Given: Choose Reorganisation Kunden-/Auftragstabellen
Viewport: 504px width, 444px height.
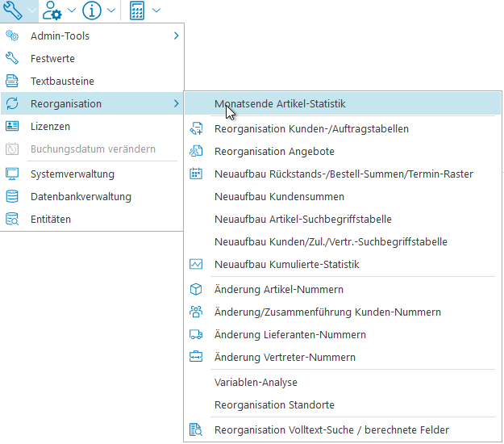Looking at the screenshot, I should [x=311, y=128].
